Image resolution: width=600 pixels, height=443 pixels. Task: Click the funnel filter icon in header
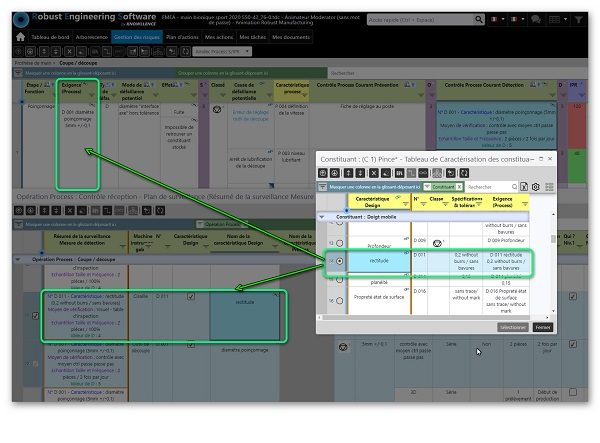(x=579, y=19)
